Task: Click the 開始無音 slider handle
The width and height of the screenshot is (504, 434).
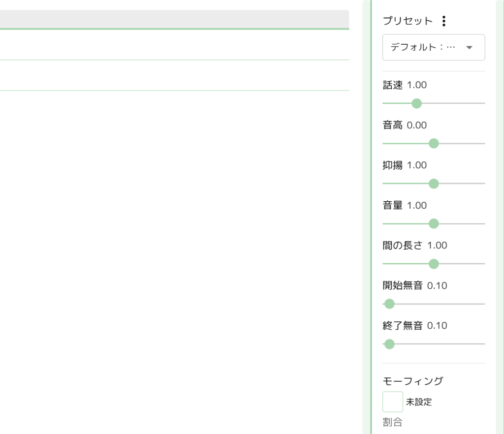Action: 389,304
